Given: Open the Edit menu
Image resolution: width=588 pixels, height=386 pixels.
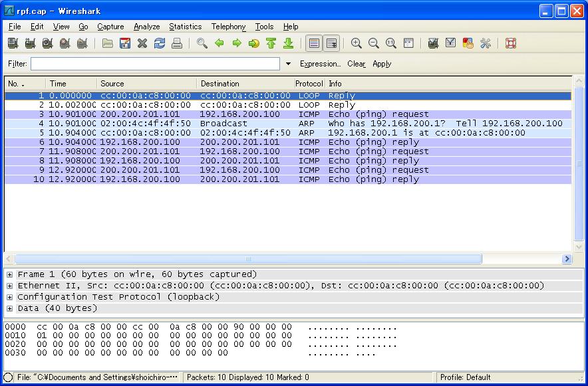Looking at the screenshot, I should tap(37, 27).
